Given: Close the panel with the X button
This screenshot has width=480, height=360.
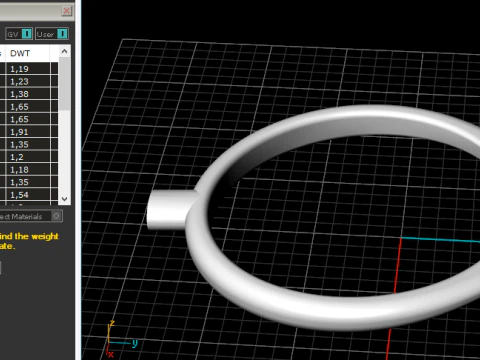Looking at the screenshot, I should 67,11.
